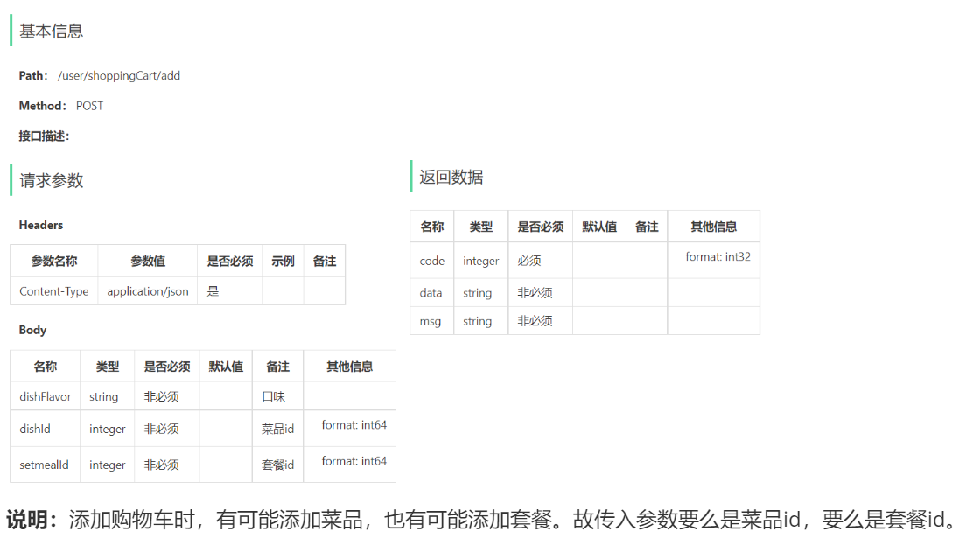Click the data row name cell
980x545 pixels.
click(x=432, y=292)
